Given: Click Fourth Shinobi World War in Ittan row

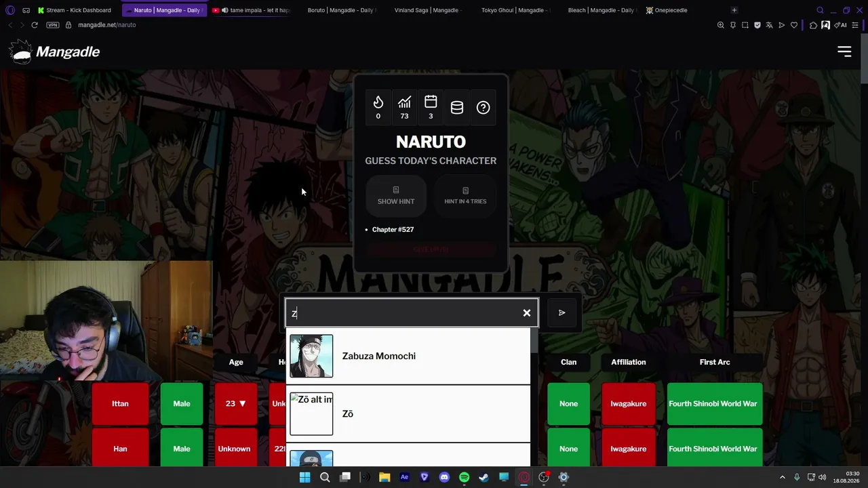Looking at the screenshot, I should pyautogui.click(x=715, y=404).
